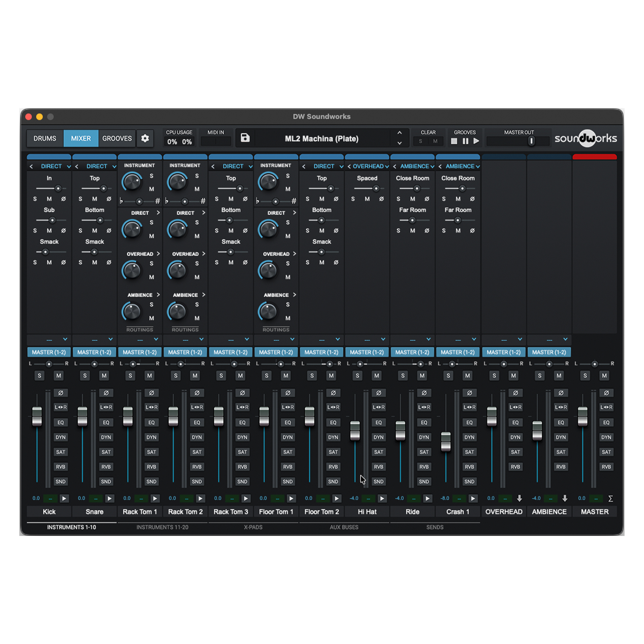Open the Crash 1 MASTER (1-2) output selector
The image size is (644, 644).
click(458, 352)
